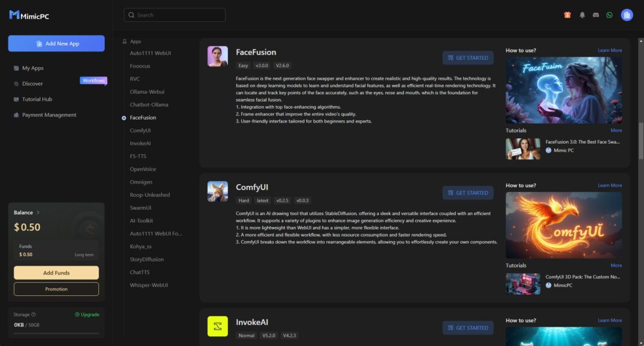Select ChatTTS in apps list

[140, 272]
